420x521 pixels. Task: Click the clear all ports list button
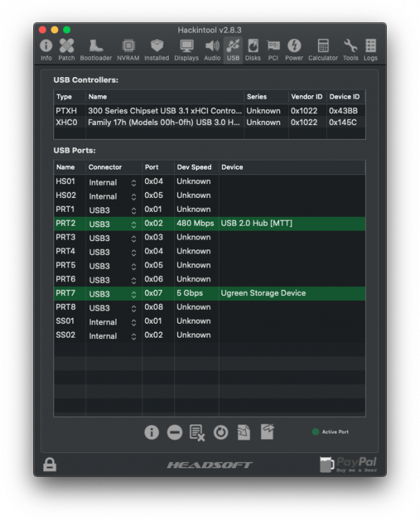point(197,433)
